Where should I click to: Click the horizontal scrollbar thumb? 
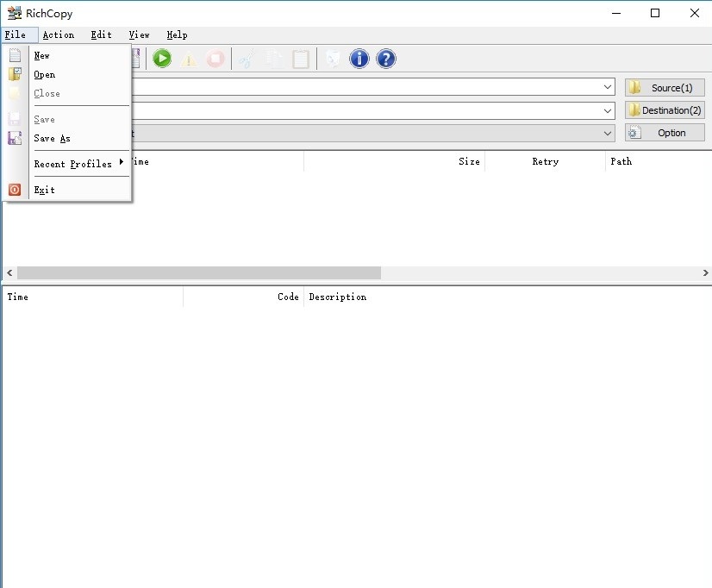coord(199,273)
